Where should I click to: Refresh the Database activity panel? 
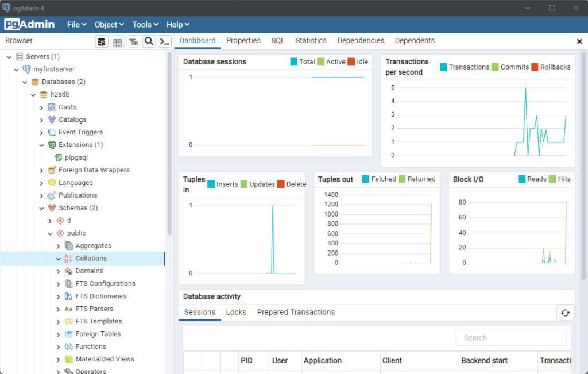(x=565, y=313)
